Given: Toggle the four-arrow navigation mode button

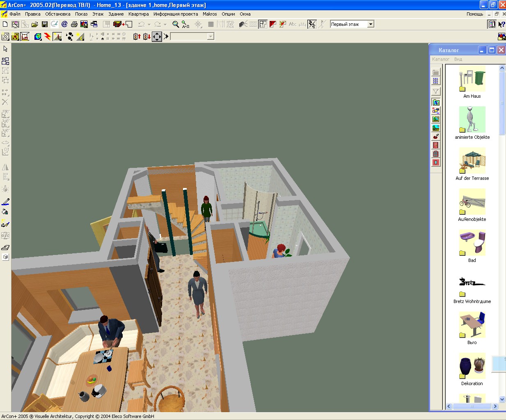Looking at the screenshot, I should 157,37.
